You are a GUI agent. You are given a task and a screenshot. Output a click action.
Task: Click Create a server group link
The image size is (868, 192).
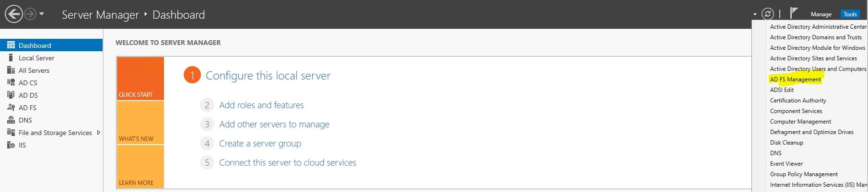(260, 144)
